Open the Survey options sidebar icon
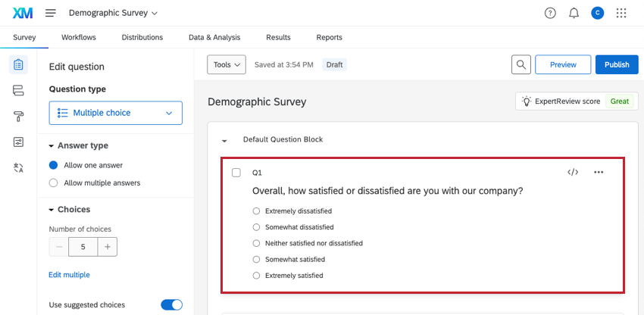Image resolution: width=644 pixels, height=315 pixels. coord(18,142)
